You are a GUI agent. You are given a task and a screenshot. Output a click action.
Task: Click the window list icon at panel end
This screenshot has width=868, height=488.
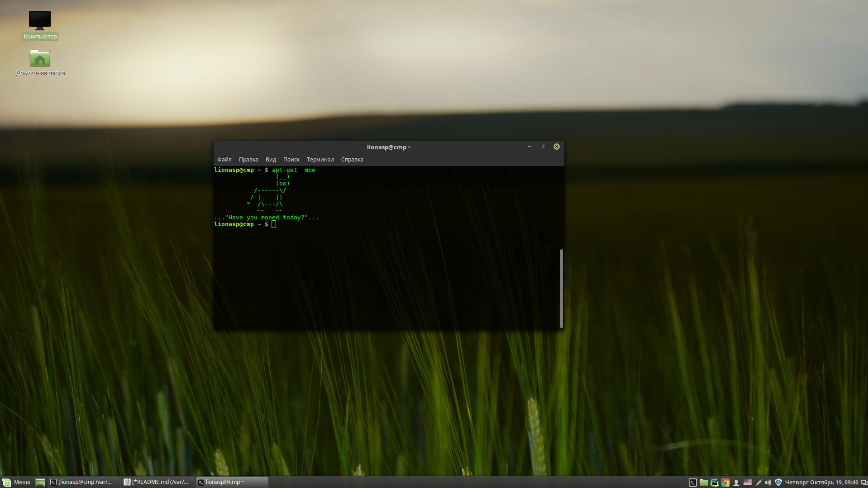coord(863,483)
